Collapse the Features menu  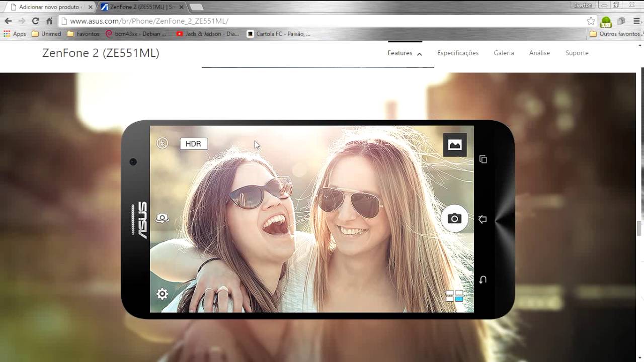tap(405, 53)
